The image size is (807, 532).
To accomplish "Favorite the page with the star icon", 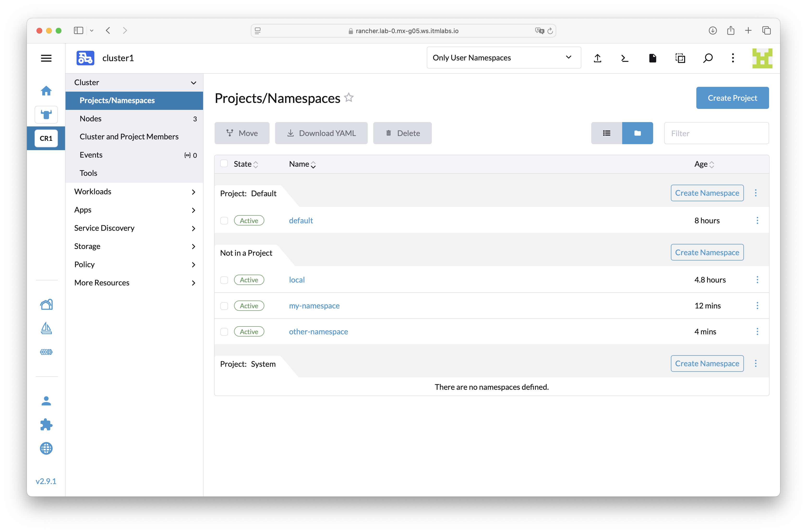I will [x=349, y=98].
